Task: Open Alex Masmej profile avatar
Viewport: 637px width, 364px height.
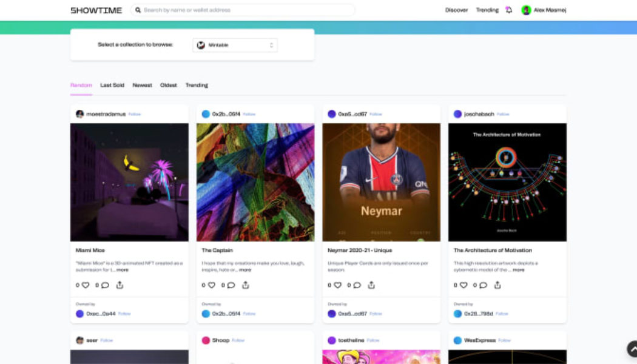Action: (525, 10)
